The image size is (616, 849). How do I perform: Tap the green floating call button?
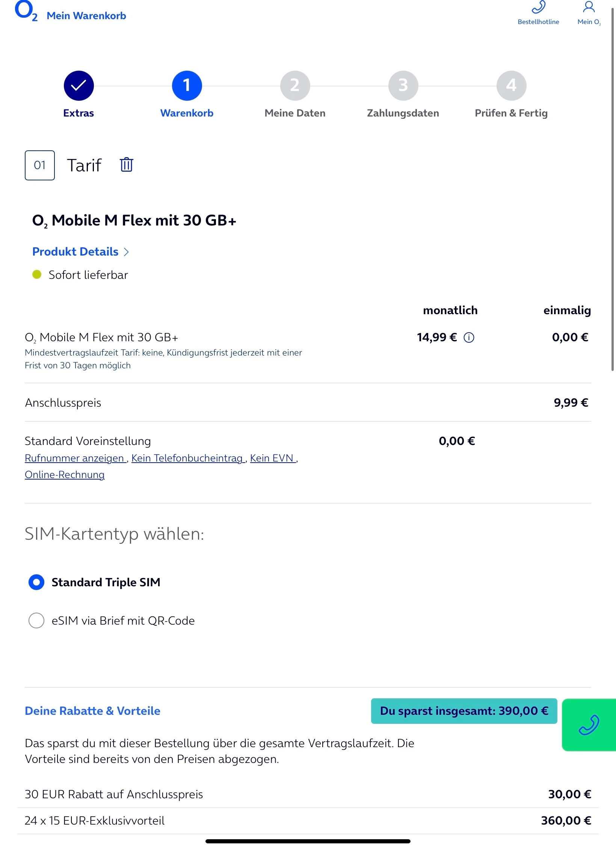(x=589, y=724)
